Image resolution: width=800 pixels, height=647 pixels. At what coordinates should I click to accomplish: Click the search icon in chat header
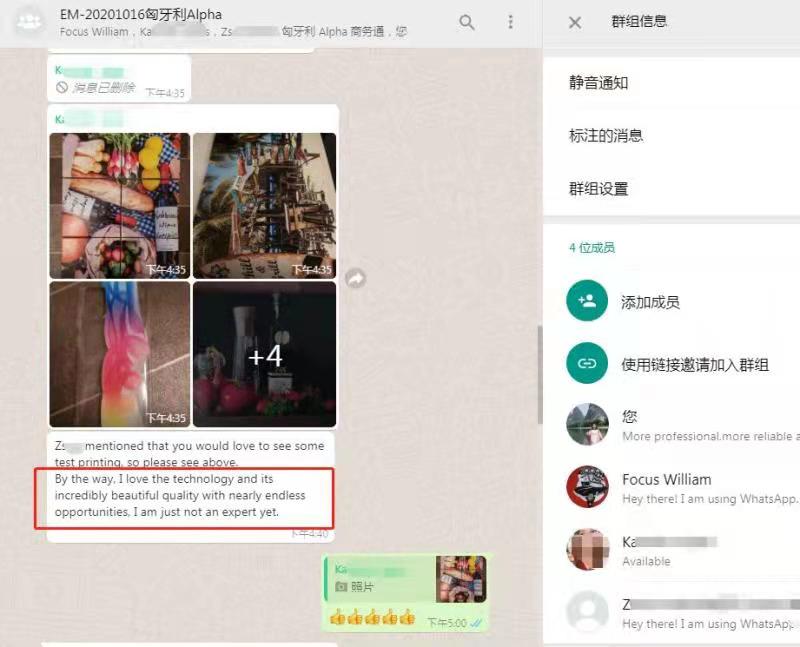[x=467, y=22]
